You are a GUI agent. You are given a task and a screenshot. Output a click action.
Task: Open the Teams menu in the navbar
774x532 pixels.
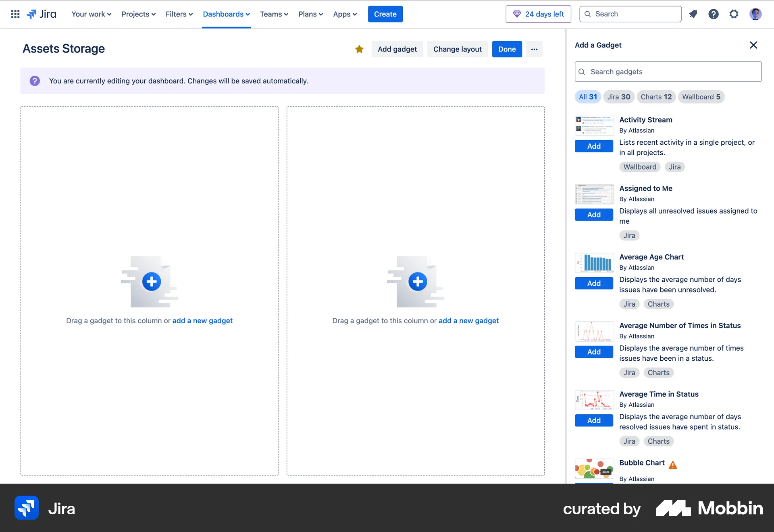(274, 14)
